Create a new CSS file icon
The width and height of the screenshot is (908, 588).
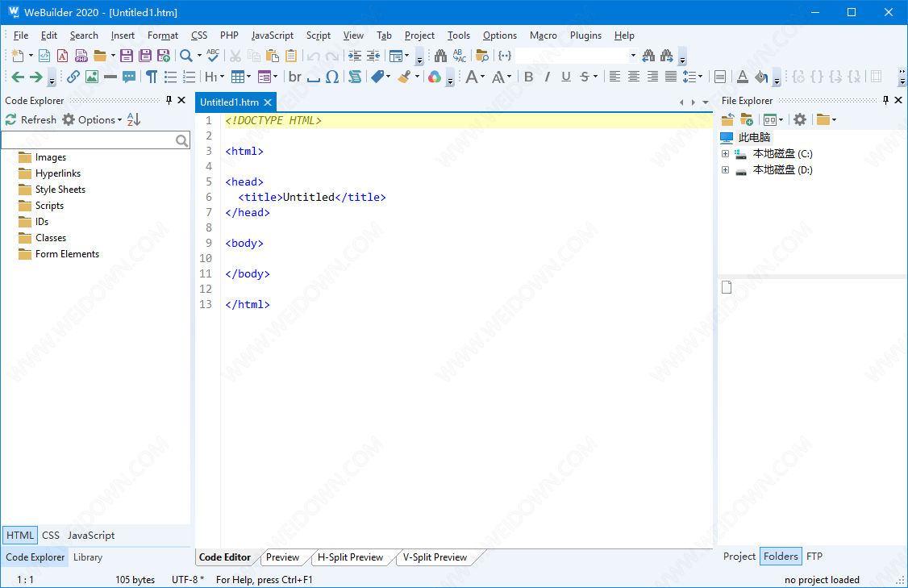click(x=63, y=56)
